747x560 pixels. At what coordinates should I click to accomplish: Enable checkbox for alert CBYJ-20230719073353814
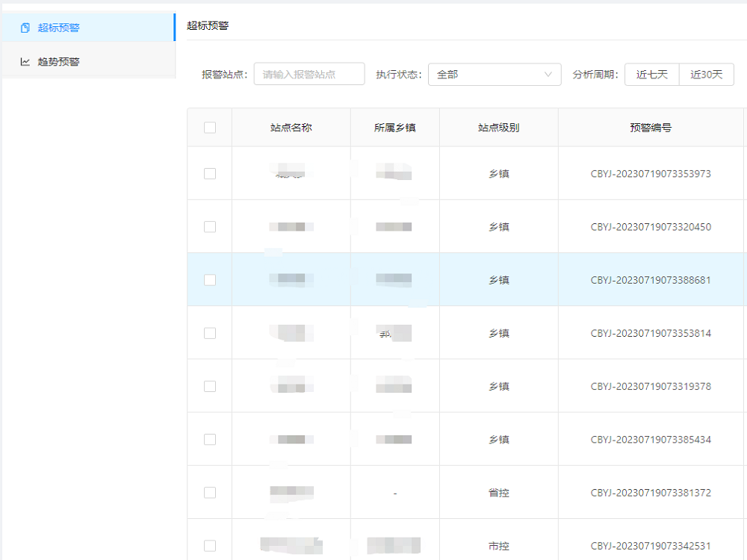point(210,333)
